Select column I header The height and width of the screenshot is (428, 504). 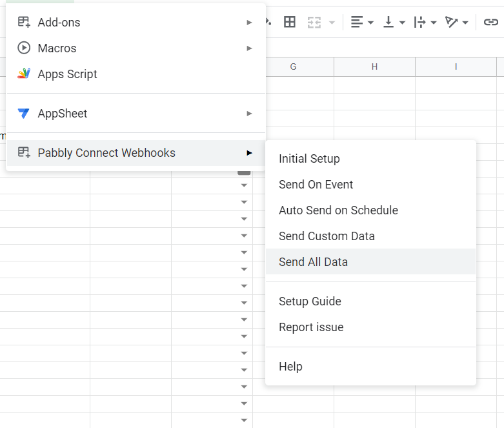click(456, 67)
